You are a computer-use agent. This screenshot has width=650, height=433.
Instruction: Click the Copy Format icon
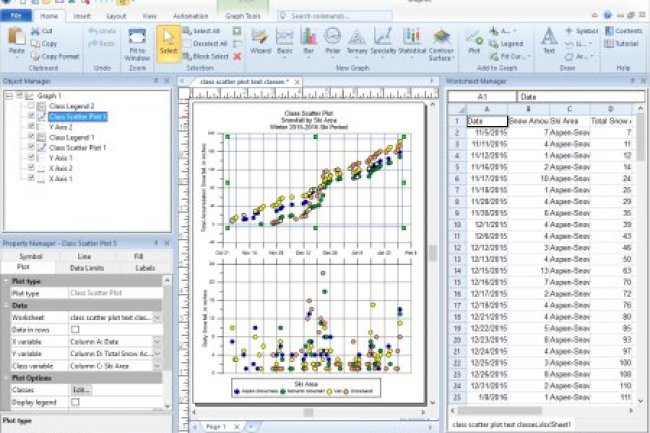tap(35, 56)
